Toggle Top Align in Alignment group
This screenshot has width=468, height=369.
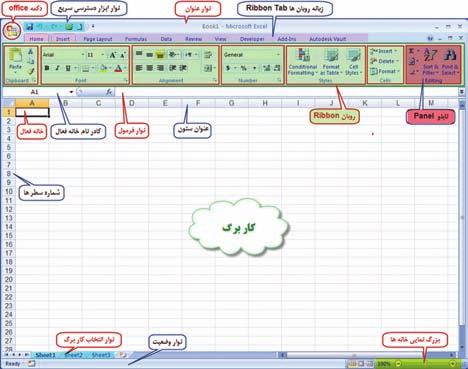point(139,54)
